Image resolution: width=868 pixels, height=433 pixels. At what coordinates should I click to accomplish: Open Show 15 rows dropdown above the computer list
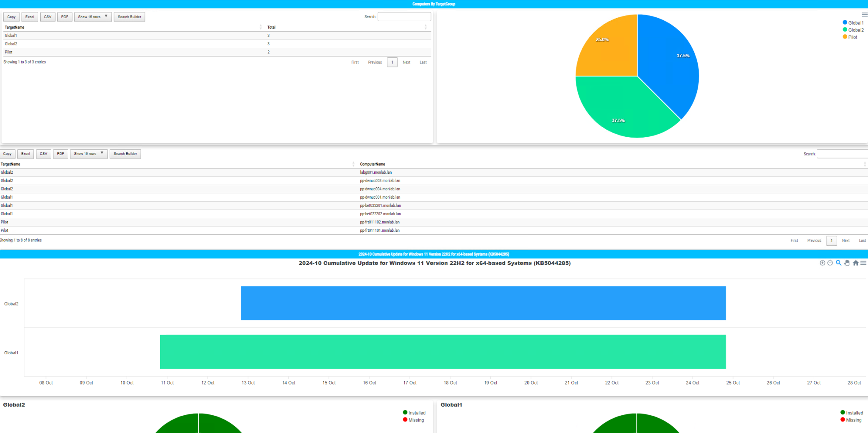pos(89,154)
